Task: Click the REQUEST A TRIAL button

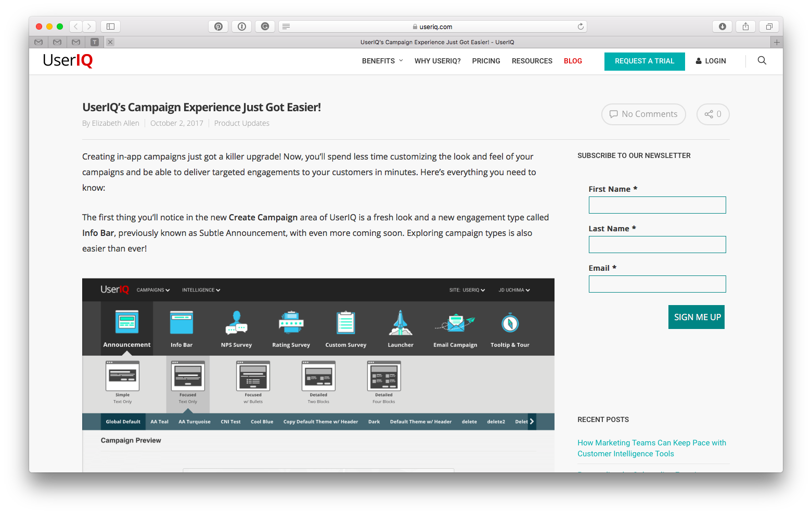Action: (645, 61)
